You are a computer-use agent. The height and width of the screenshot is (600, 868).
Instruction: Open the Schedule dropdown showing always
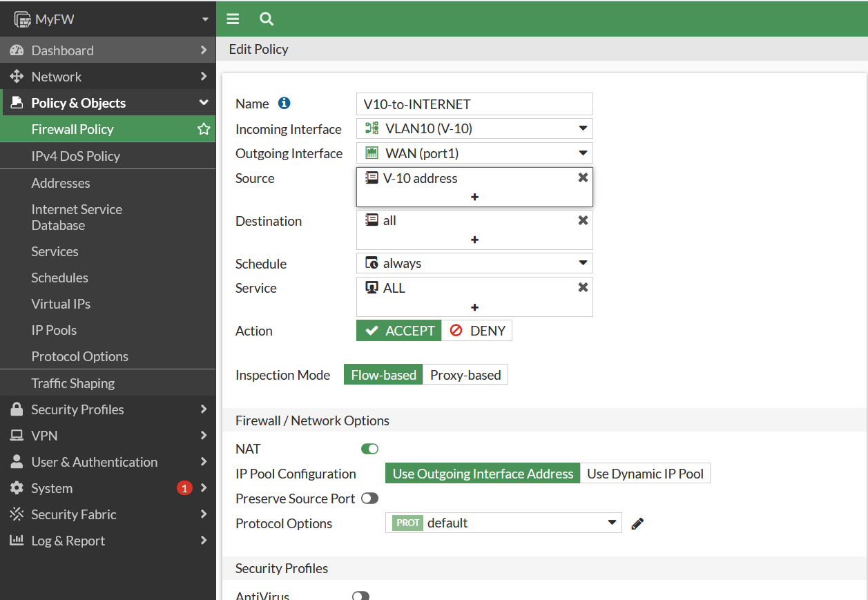coord(474,263)
